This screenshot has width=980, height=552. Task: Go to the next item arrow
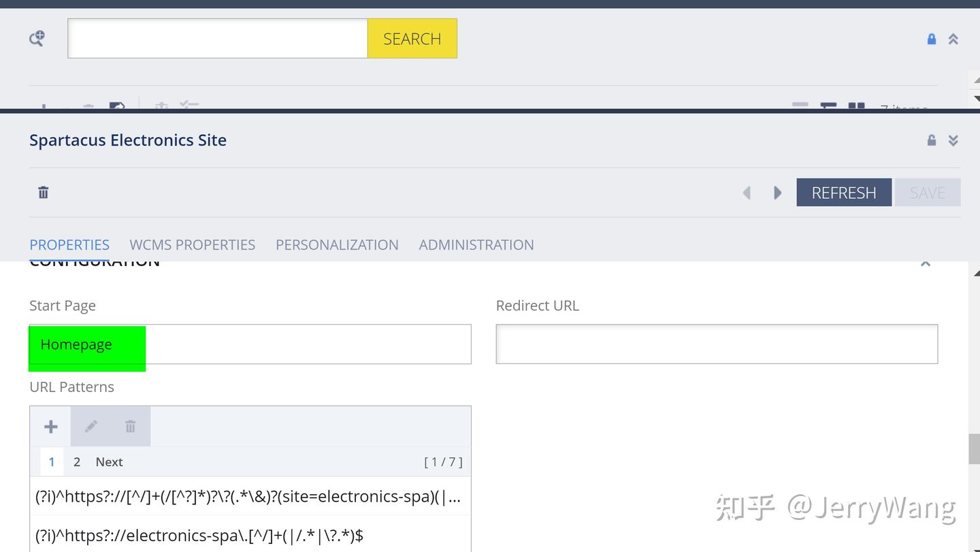click(777, 193)
